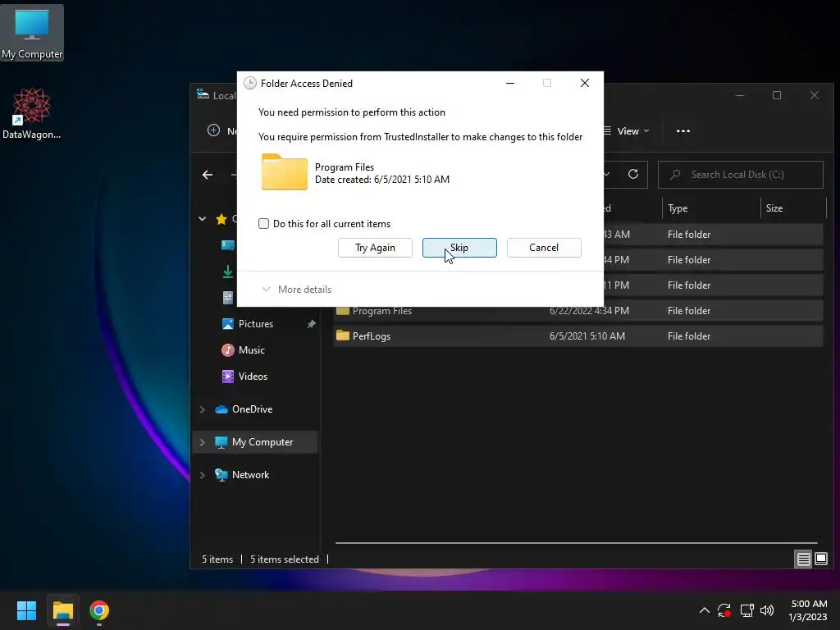
Task: Click the sync update tray icon
Action: 724,610
